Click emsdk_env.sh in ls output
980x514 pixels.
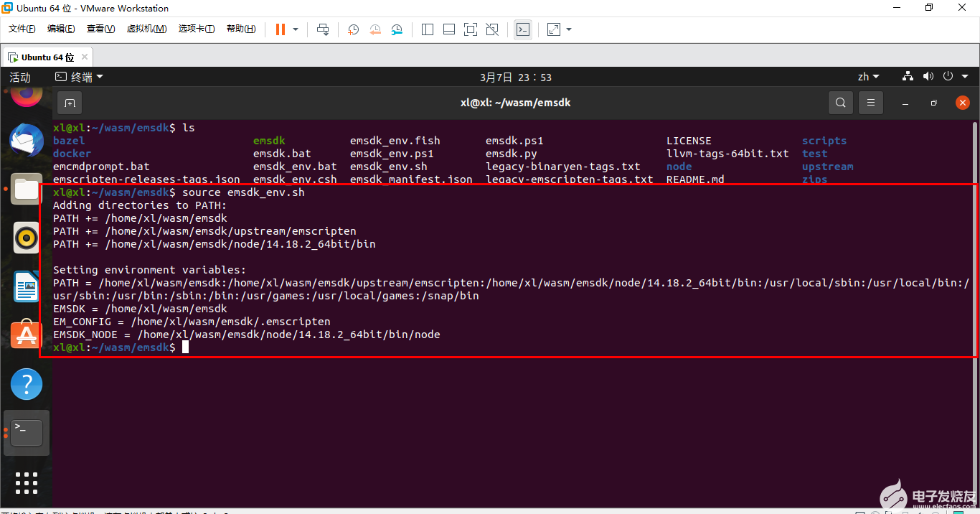pyautogui.click(x=388, y=167)
